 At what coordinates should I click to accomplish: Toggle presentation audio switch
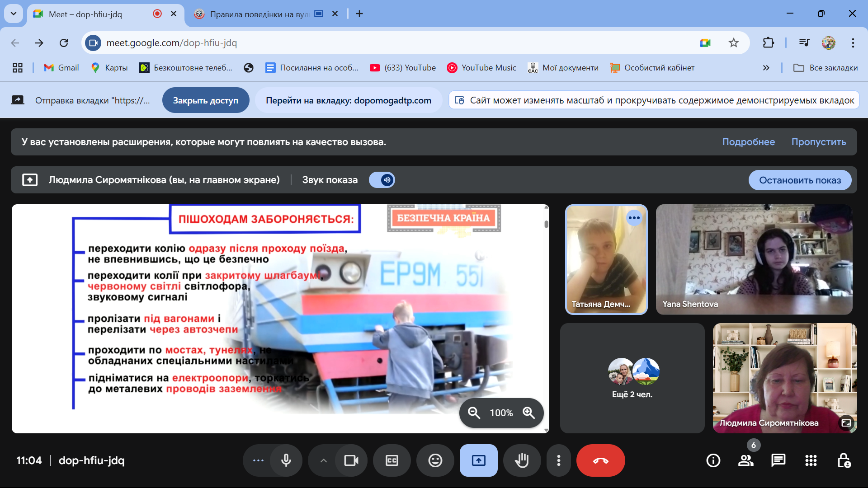382,180
